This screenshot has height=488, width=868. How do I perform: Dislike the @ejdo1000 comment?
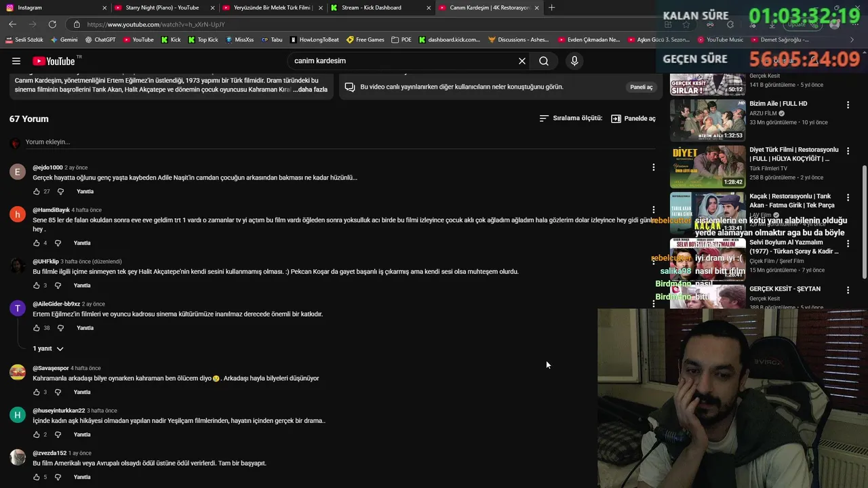[60, 192]
